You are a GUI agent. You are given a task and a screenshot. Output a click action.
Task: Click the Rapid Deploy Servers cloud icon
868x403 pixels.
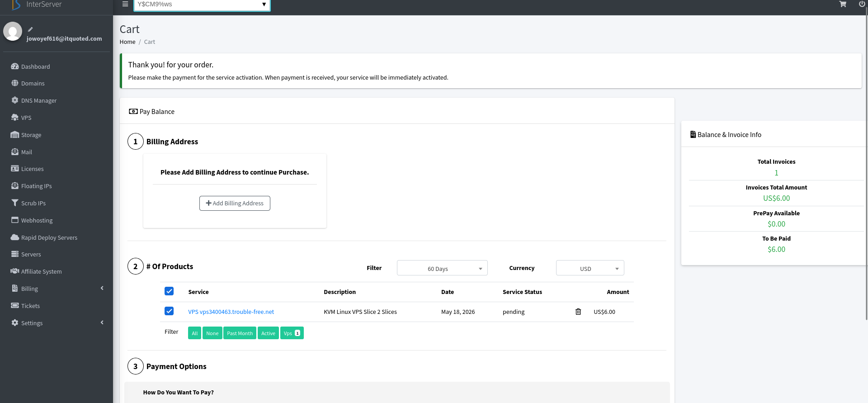click(x=15, y=237)
